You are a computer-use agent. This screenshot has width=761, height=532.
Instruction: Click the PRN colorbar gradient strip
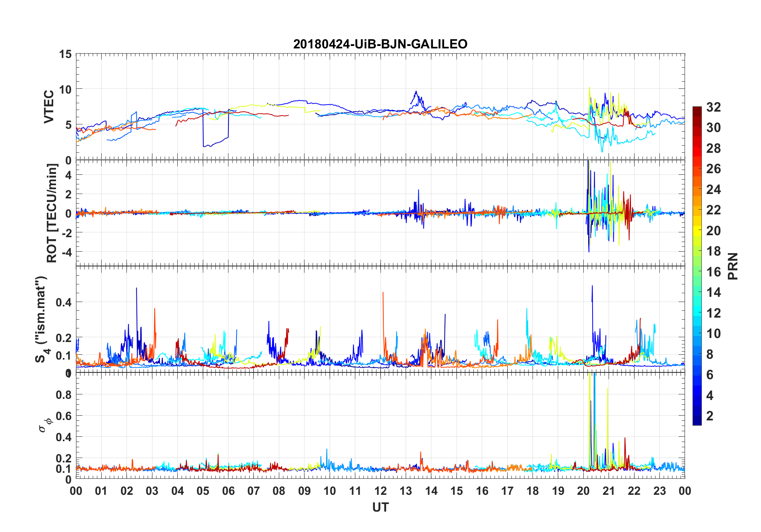[x=697, y=266]
